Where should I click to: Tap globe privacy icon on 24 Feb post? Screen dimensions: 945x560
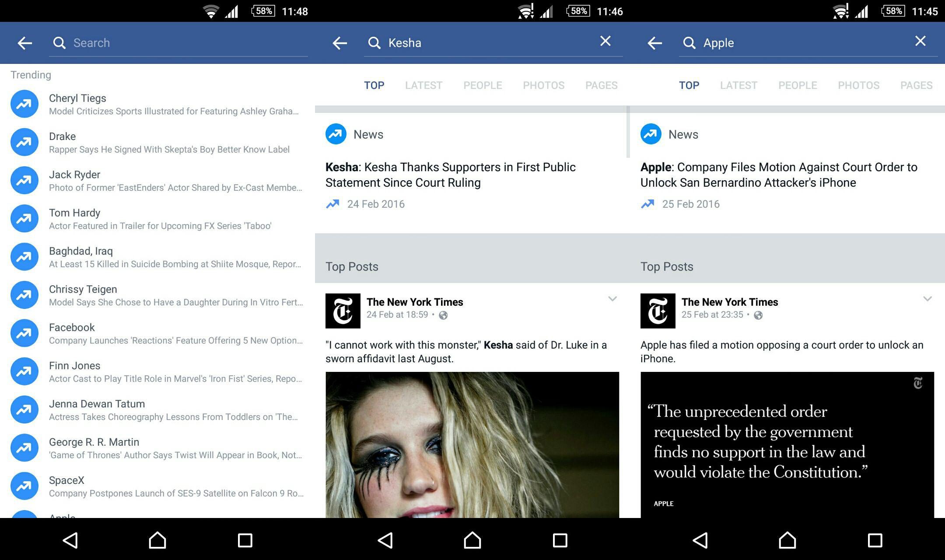point(443,315)
